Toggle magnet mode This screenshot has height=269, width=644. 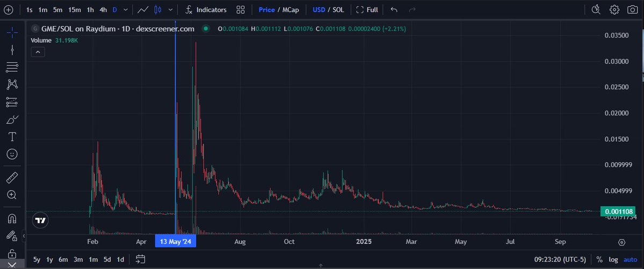(12, 219)
